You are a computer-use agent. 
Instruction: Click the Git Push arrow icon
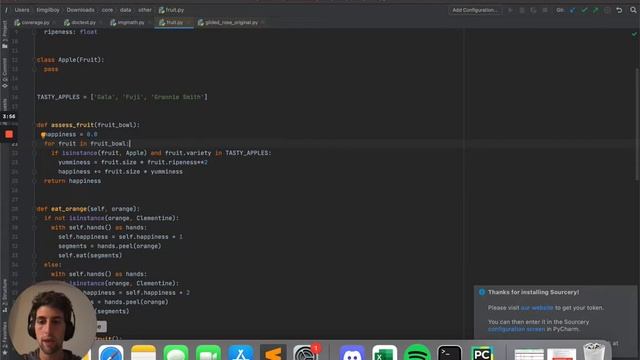(596, 10)
